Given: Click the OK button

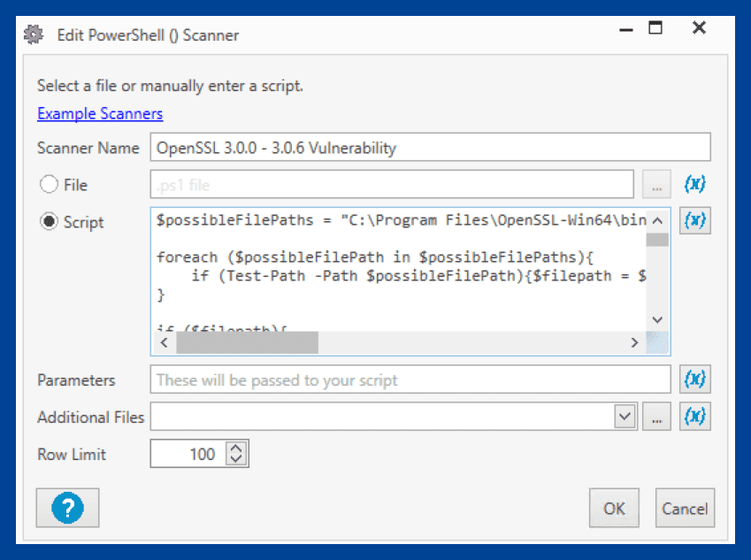Looking at the screenshot, I should [x=614, y=508].
